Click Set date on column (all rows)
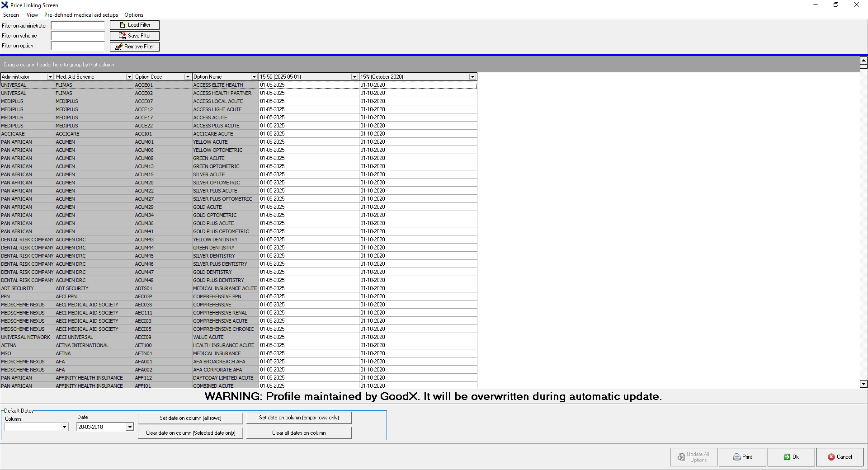This screenshot has height=470, width=868. 190,418
